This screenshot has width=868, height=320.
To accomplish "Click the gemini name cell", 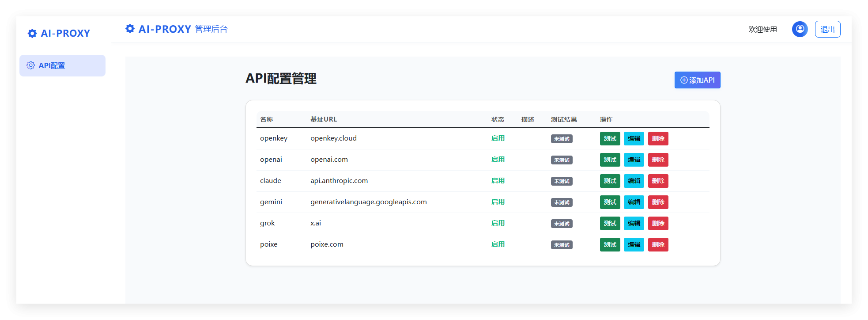I will pos(271,202).
